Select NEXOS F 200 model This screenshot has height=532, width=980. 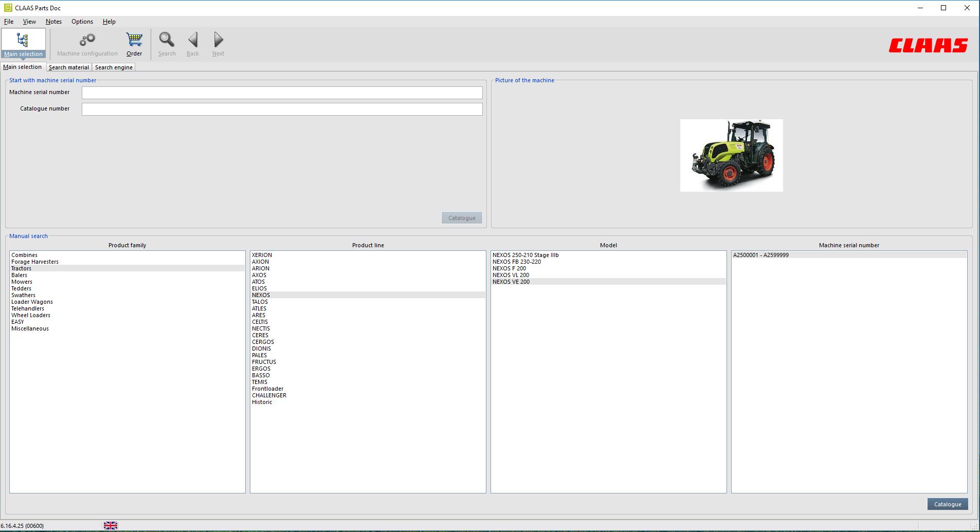click(x=510, y=268)
